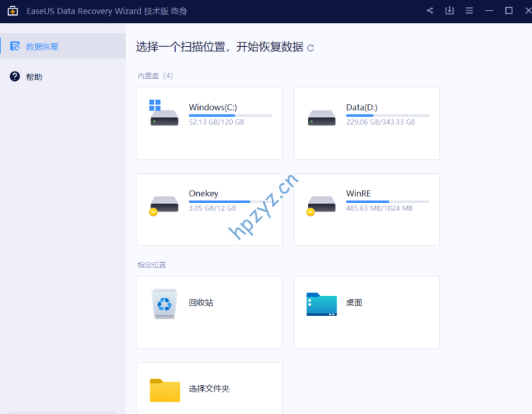
Task: Click the Onekey drive icon
Action: tap(163, 204)
